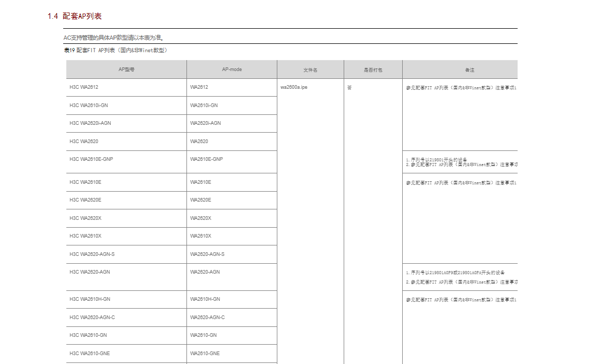Select the 'WA2620E' AP-mode cell
The image size is (597, 364).
232,200
